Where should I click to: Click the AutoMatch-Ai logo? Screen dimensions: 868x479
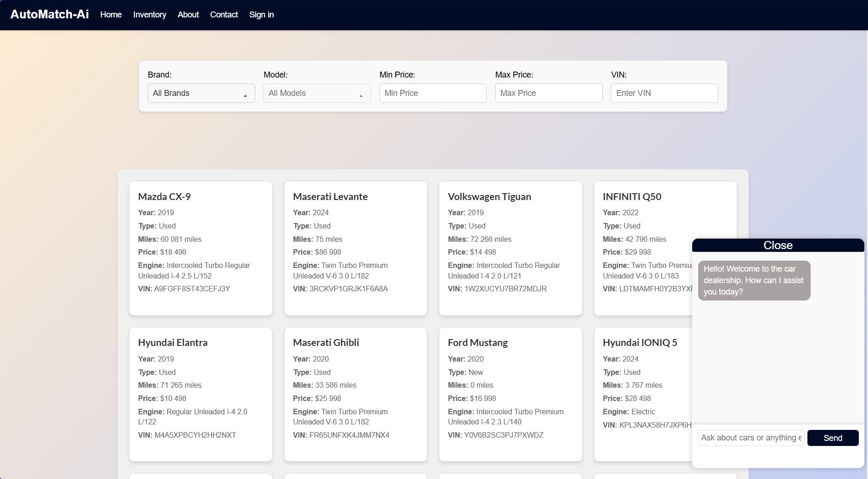click(50, 14)
